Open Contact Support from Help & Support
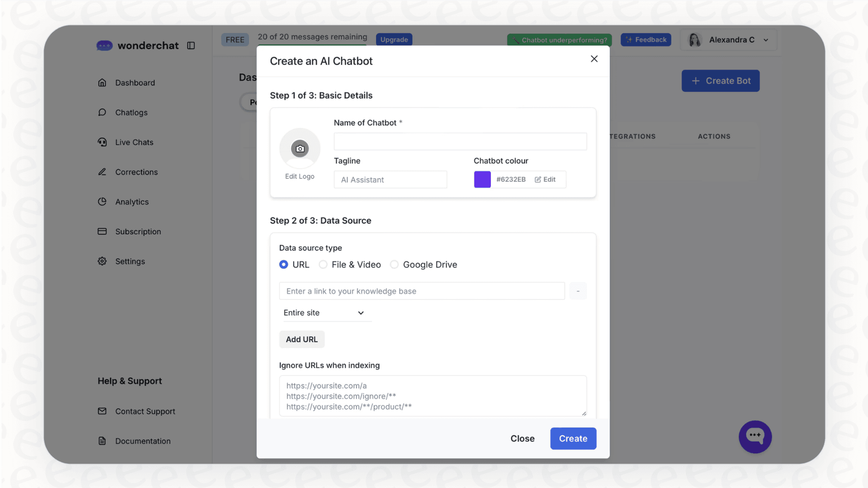Screen dimensions: 868x488 click(x=145, y=411)
